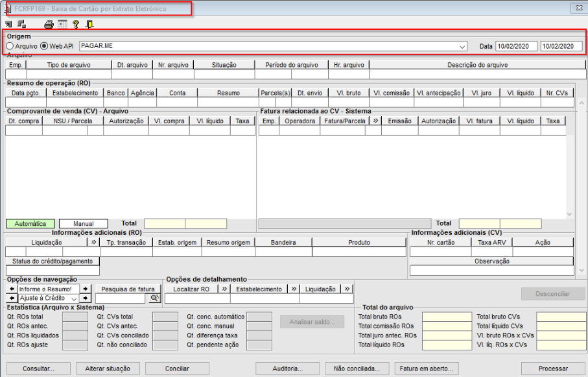Click the cascading windows toolbar icon
The height and width of the screenshot is (377, 588).
(22, 24)
